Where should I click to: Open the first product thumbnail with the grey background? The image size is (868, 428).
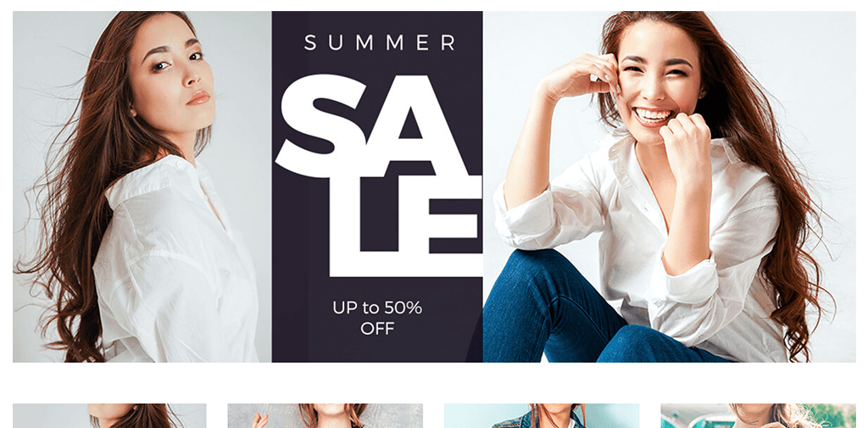click(109, 415)
